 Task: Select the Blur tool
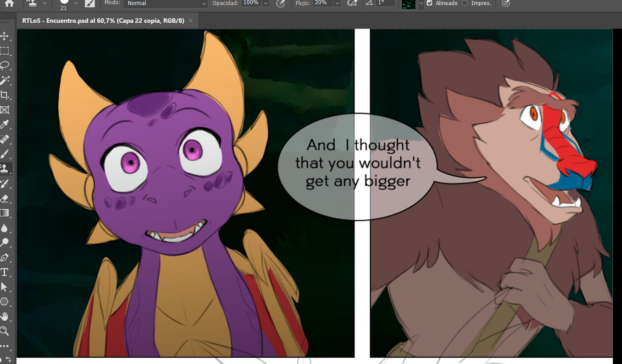pos(5,228)
